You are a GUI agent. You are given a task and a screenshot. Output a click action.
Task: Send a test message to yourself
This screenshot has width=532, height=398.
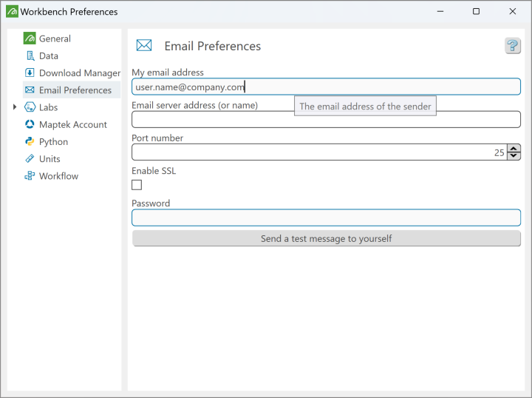click(x=326, y=239)
